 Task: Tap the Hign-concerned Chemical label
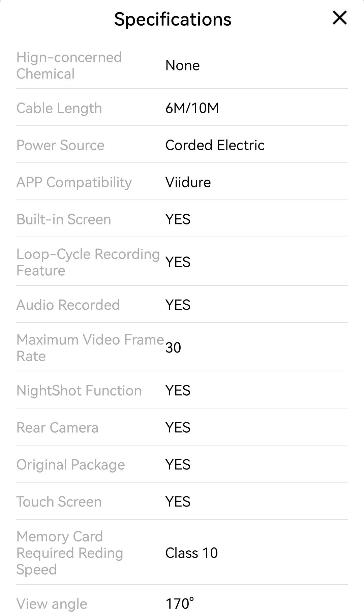tap(69, 65)
